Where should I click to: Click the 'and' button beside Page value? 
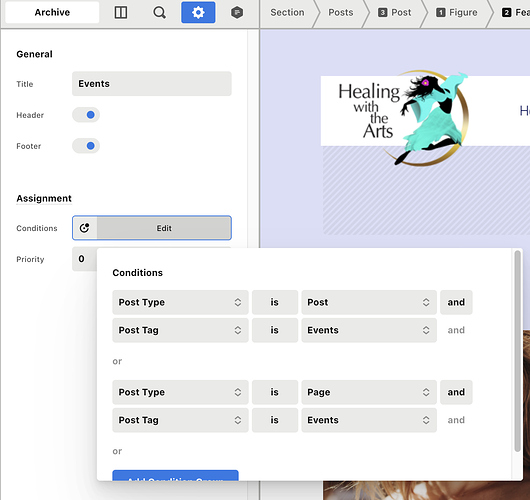(x=456, y=392)
